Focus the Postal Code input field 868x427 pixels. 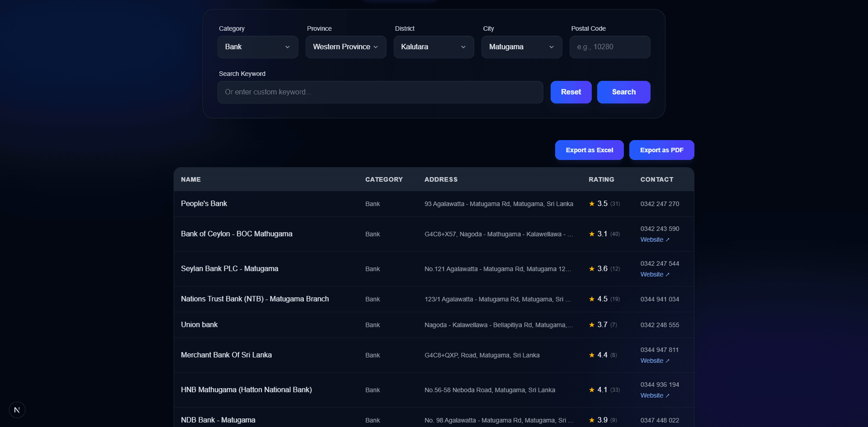coord(610,47)
